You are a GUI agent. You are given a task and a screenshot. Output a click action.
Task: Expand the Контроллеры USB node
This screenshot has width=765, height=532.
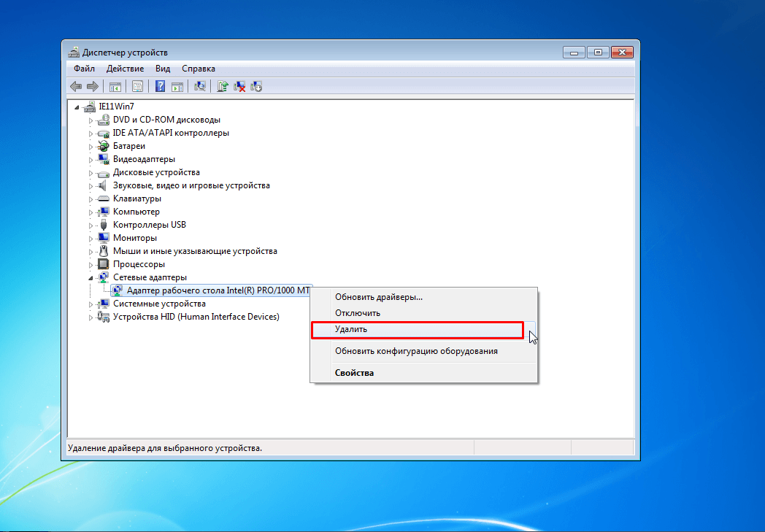click(x=91, y=225)
